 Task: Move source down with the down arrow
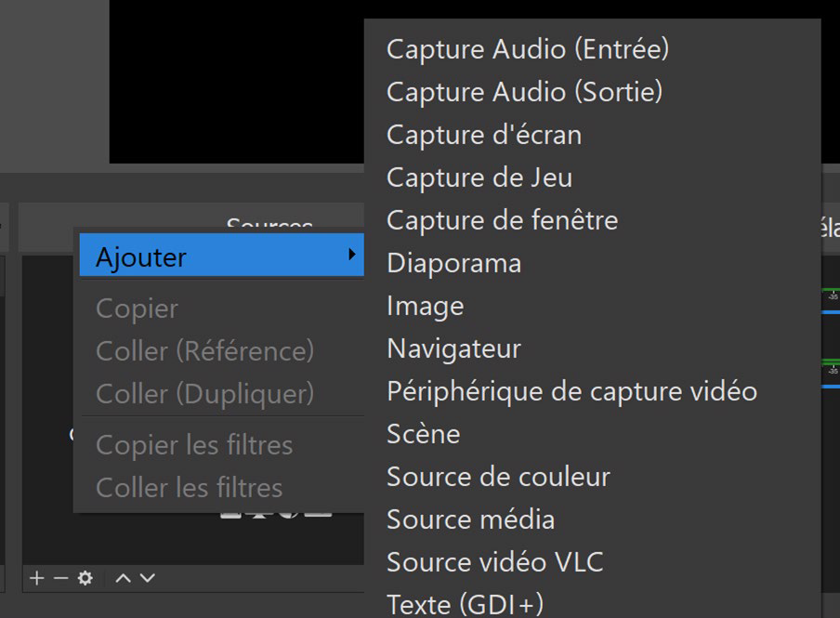pos(148,578)
